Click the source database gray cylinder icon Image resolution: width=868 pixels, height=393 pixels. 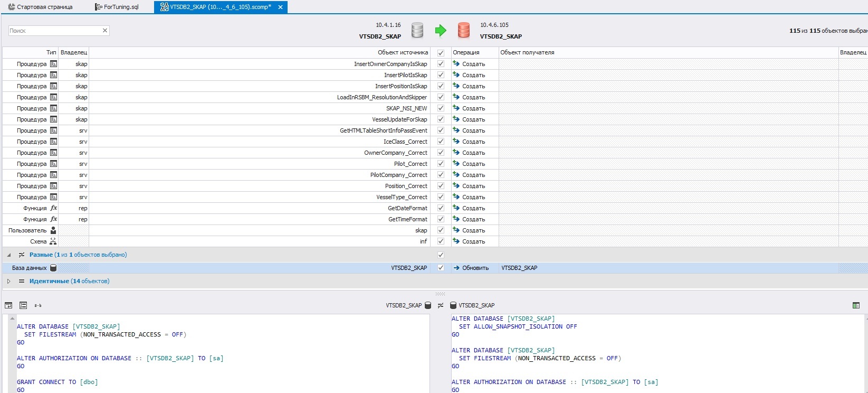[417, 30]
